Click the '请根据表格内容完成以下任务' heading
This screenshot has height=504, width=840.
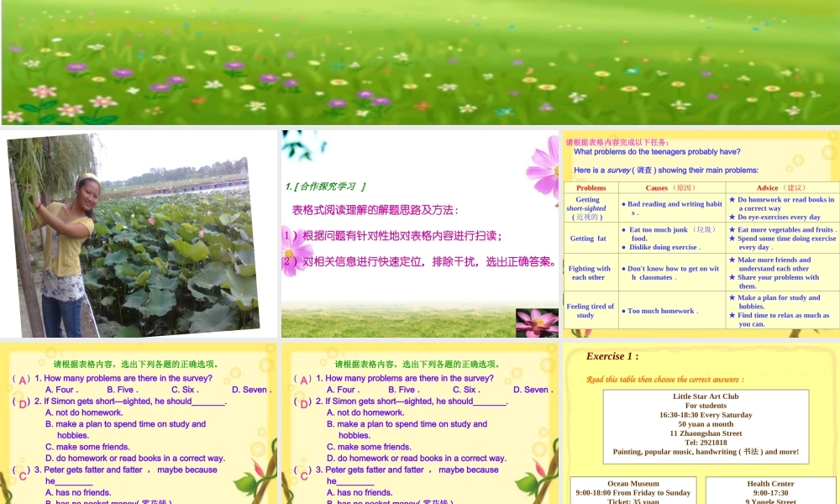point(617,142)
